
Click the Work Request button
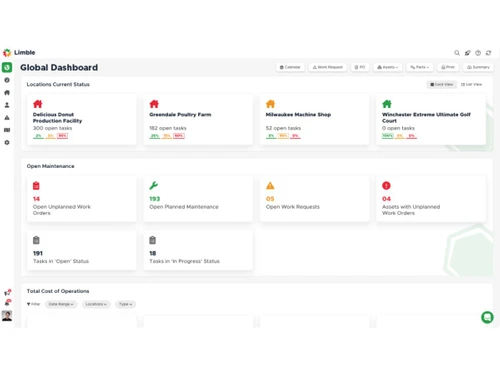[328, 67]
